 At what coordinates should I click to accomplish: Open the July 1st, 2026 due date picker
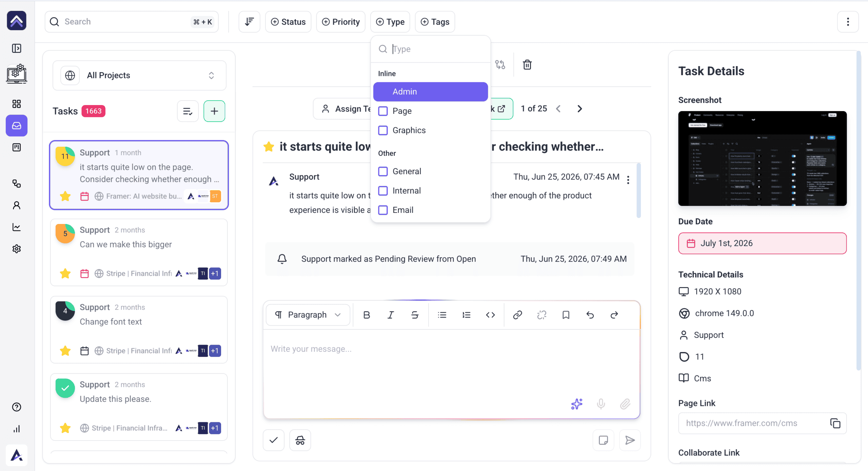(x=762, y=243)
